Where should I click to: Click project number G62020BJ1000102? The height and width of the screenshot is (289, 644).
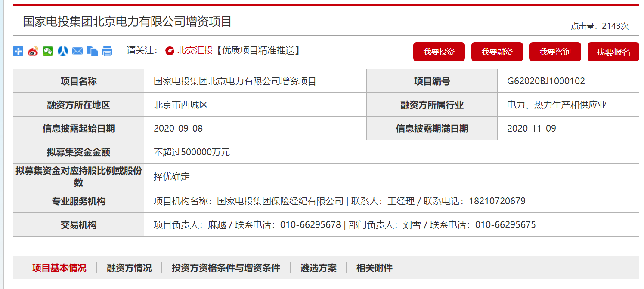coord(546,81)
